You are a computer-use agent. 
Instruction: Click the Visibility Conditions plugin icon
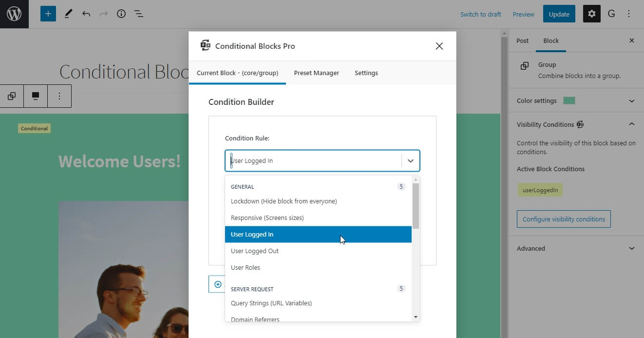click(x=580, y=124)
